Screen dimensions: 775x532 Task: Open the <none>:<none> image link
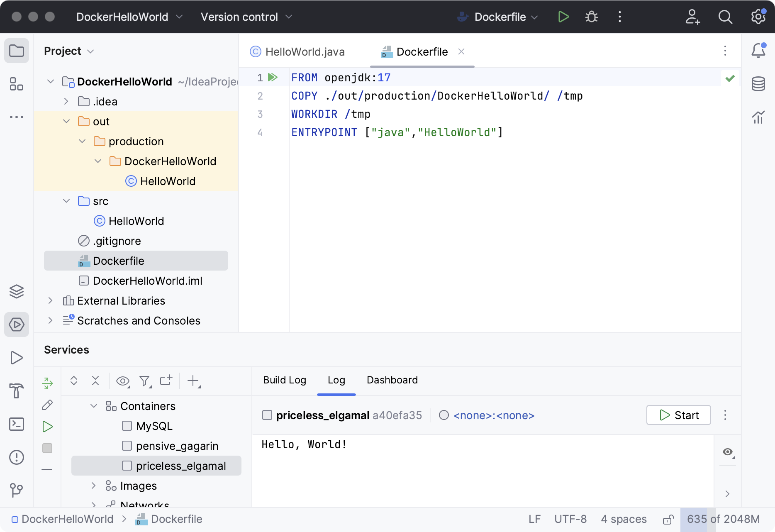click(494, 415)
